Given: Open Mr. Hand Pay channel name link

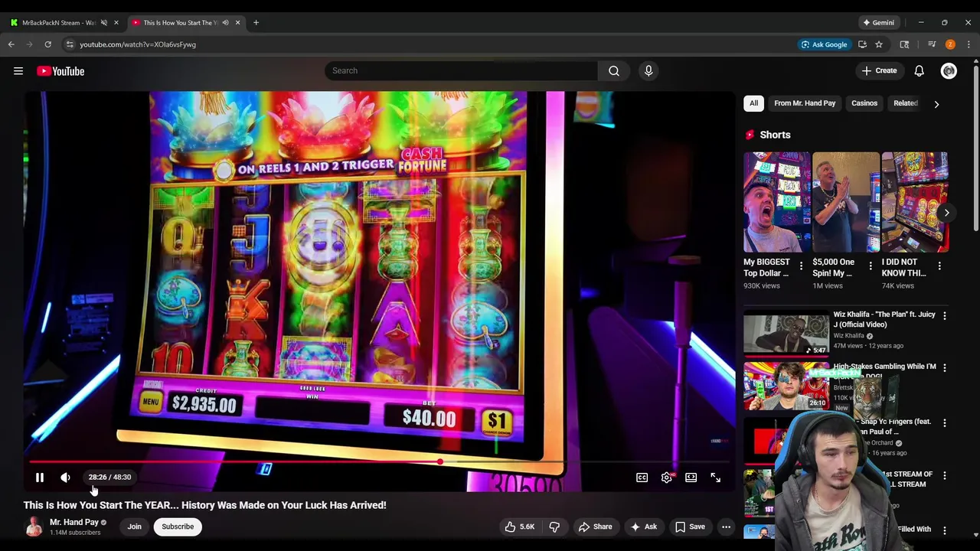Looking at the screenshot, I should [x=74, y=522].
